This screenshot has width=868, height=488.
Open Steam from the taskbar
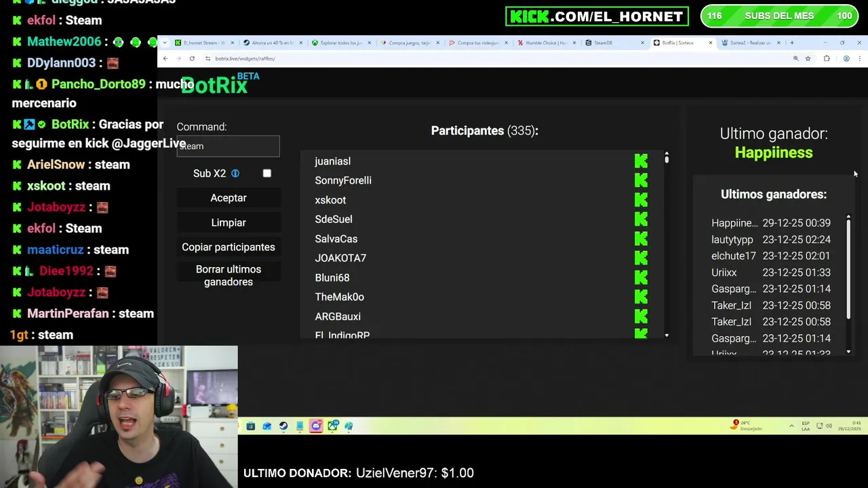[x=283, y=426]
